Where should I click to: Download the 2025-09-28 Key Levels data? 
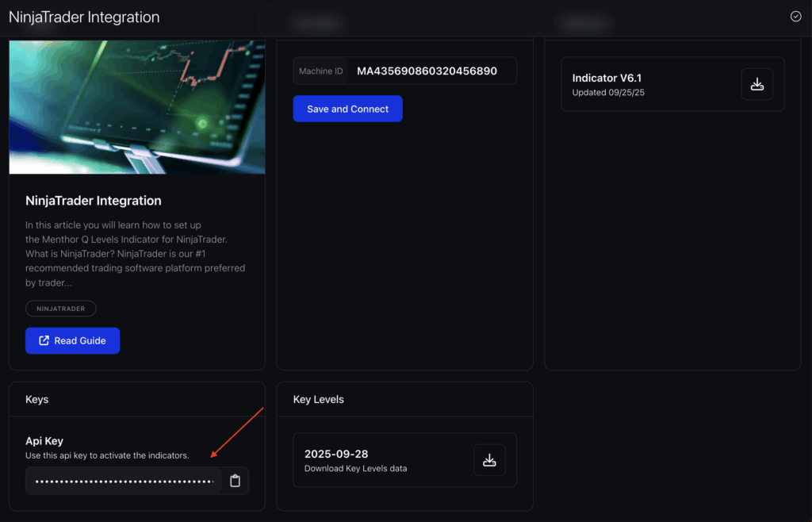pyautogui.click(x=489, y=460)
